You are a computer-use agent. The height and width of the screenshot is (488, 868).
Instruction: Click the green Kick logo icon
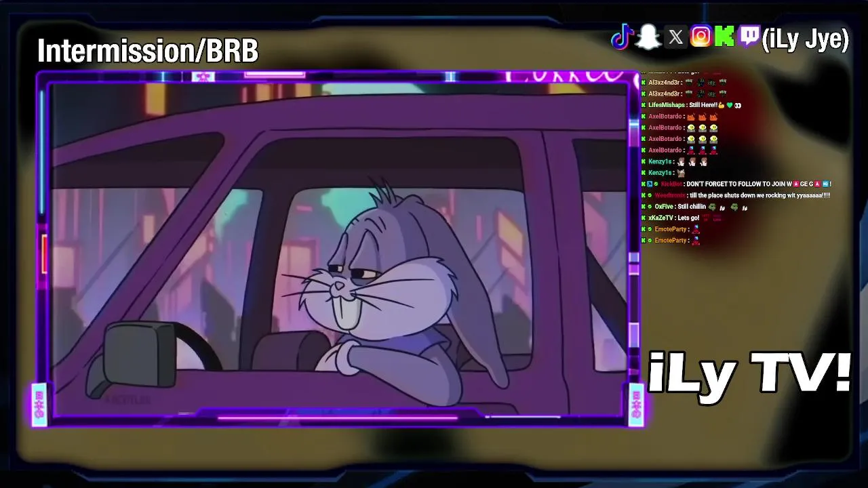coord(724,37)
